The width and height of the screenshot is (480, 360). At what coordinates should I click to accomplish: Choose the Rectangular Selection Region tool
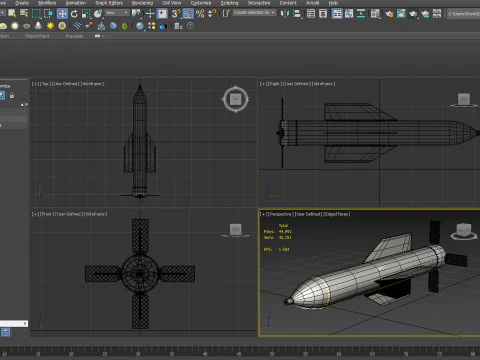tap(36, 14)
